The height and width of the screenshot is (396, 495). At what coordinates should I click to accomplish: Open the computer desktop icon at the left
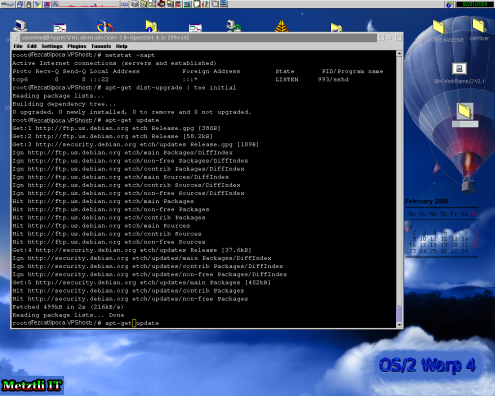(20, 26)
